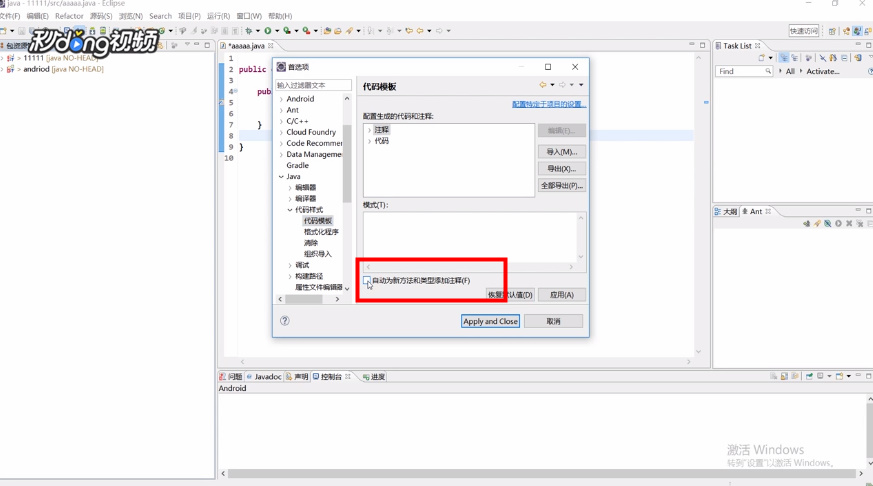Click 导出(X)... export button
Viewport: 873px width, 486px height.
561,169
